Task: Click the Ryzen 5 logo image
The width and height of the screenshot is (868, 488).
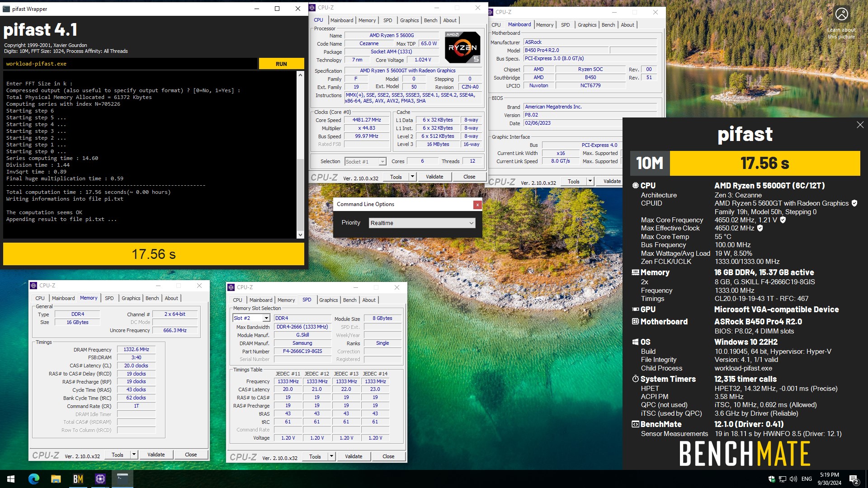Action: [462, 47]
